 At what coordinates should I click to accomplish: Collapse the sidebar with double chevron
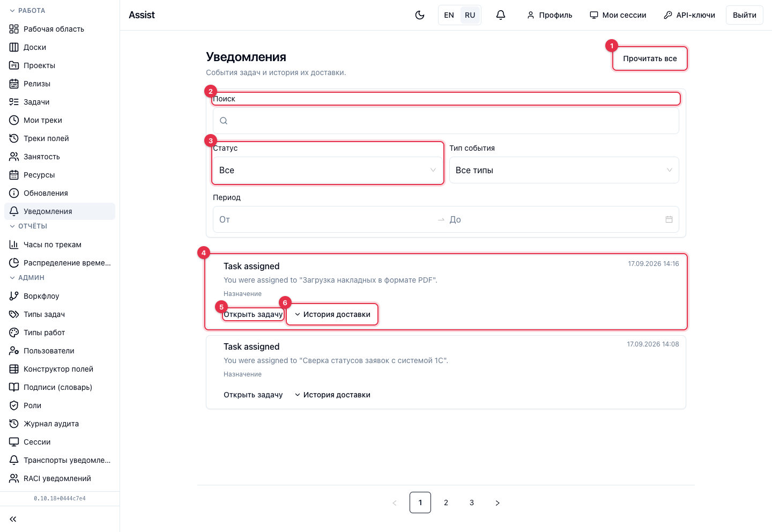pos(13,519)
